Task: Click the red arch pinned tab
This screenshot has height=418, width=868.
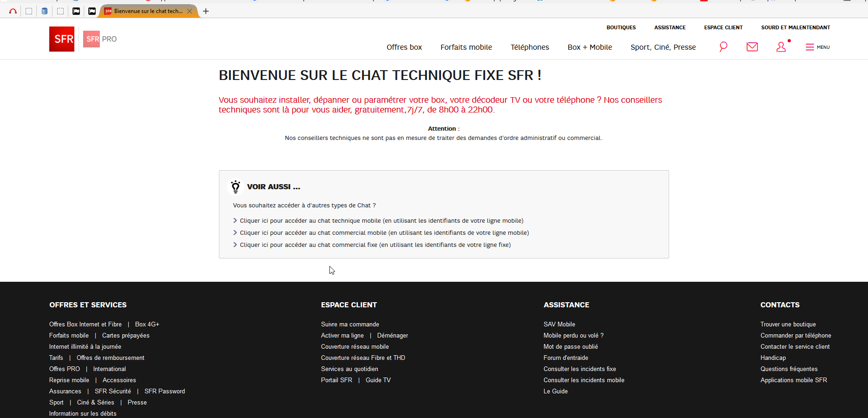Action: pyautogui.click(x=13, y=11)
